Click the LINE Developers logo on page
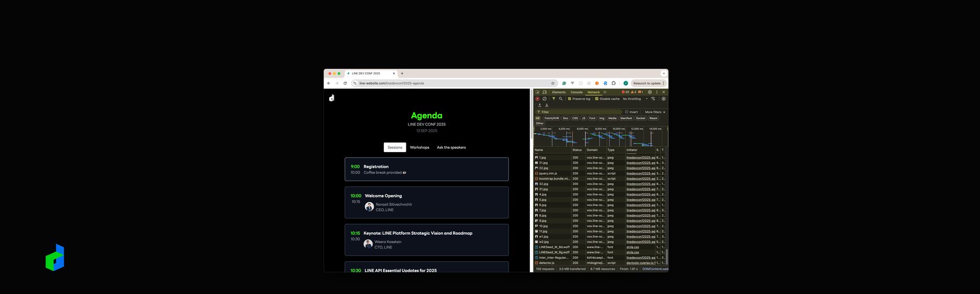The width and height of the screenshot is (980, 294). [x=332, y=98]
